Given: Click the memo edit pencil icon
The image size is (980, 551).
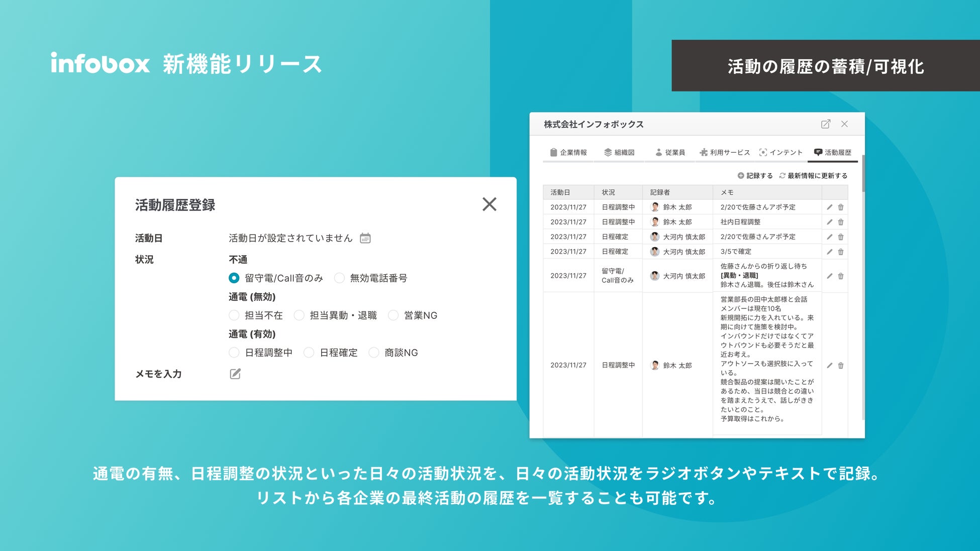Looking at the screenshot, I should point(235,374).
